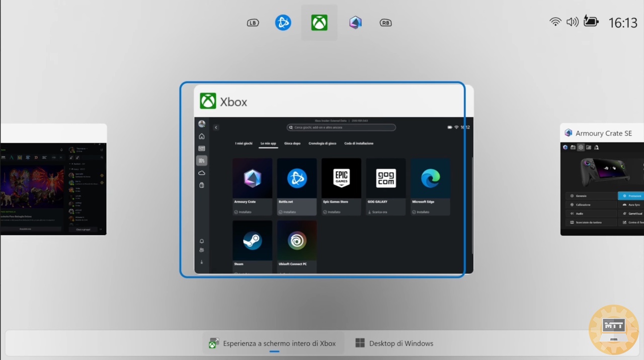Click the Xbox search field

[x=341, y=127]
